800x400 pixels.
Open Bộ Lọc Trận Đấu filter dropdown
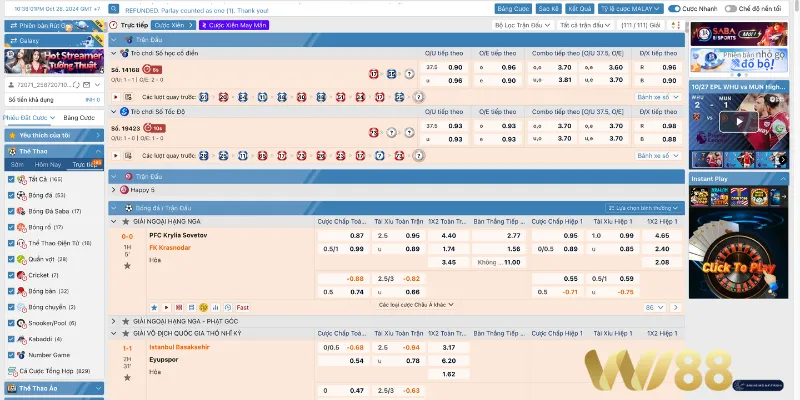pos(523,25)
